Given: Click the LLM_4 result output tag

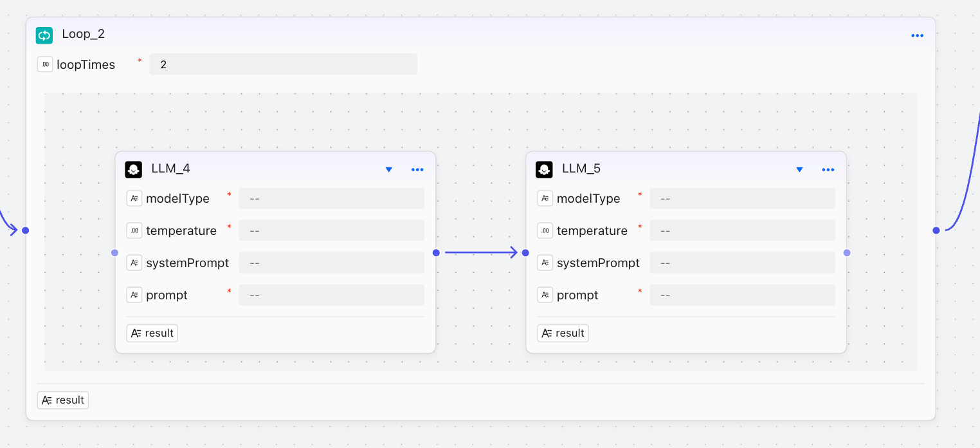Looking at the screenshot, I should click(x=152, y=333).
